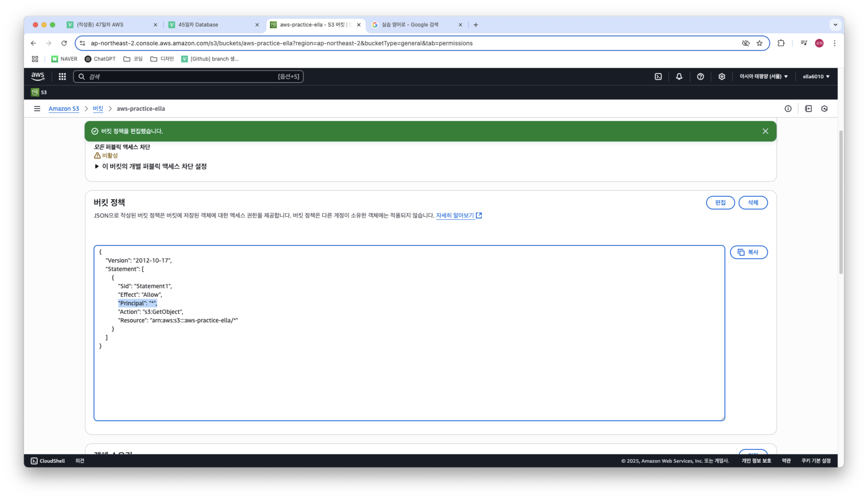Open the browser extensions puzzle icon
The height and width of the screenshot is (499, 868).
pos(781,43)
